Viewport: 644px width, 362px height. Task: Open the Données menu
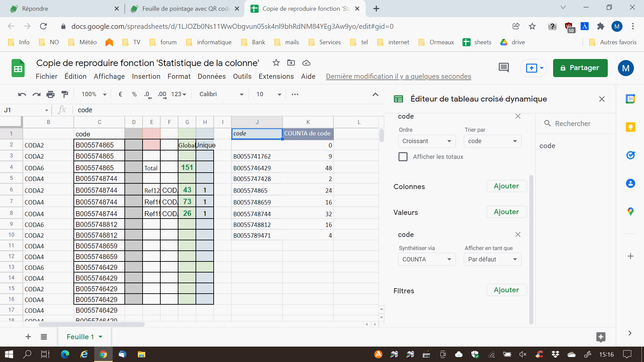click(212, 76)
